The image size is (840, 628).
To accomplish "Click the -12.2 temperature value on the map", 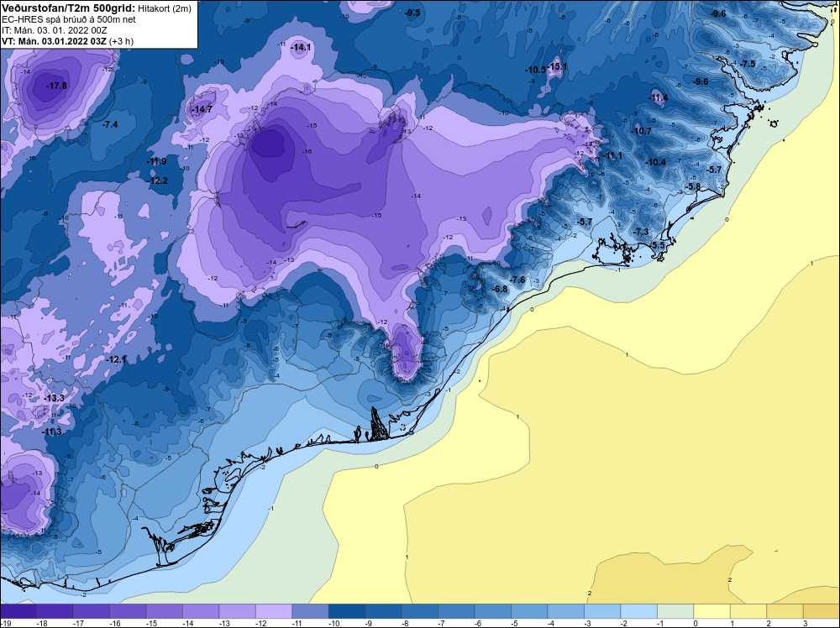I will tap(158, 181).
